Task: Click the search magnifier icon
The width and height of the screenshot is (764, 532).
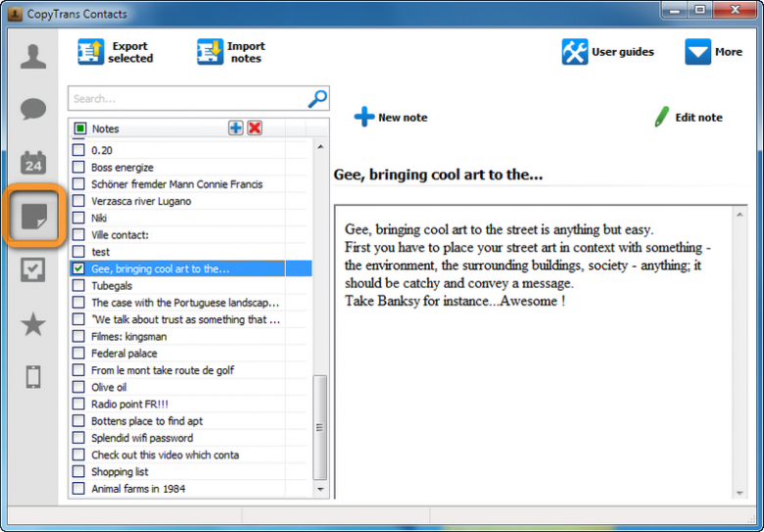Action: tap(317, 99)
